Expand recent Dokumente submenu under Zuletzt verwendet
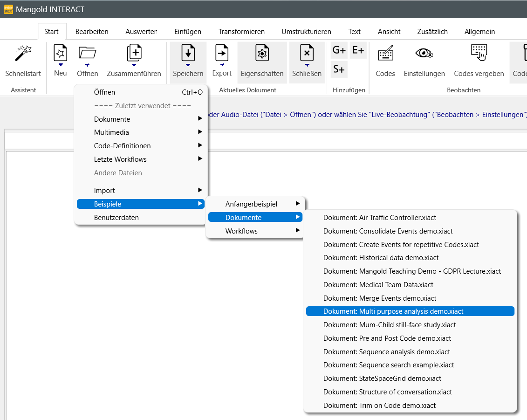 tap(141, 119)
